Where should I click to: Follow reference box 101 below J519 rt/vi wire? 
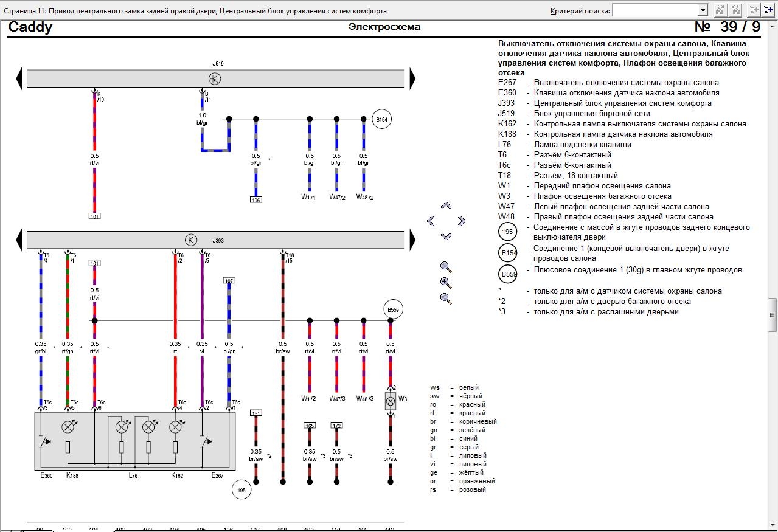point(94,216)
